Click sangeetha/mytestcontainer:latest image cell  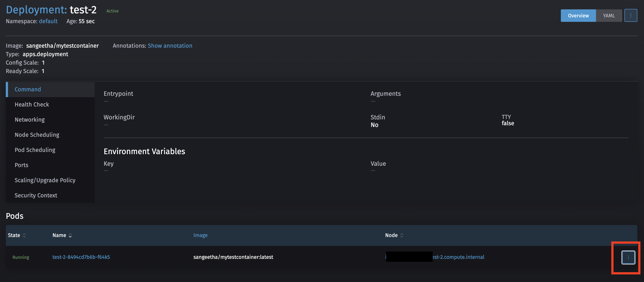point(233,257)
